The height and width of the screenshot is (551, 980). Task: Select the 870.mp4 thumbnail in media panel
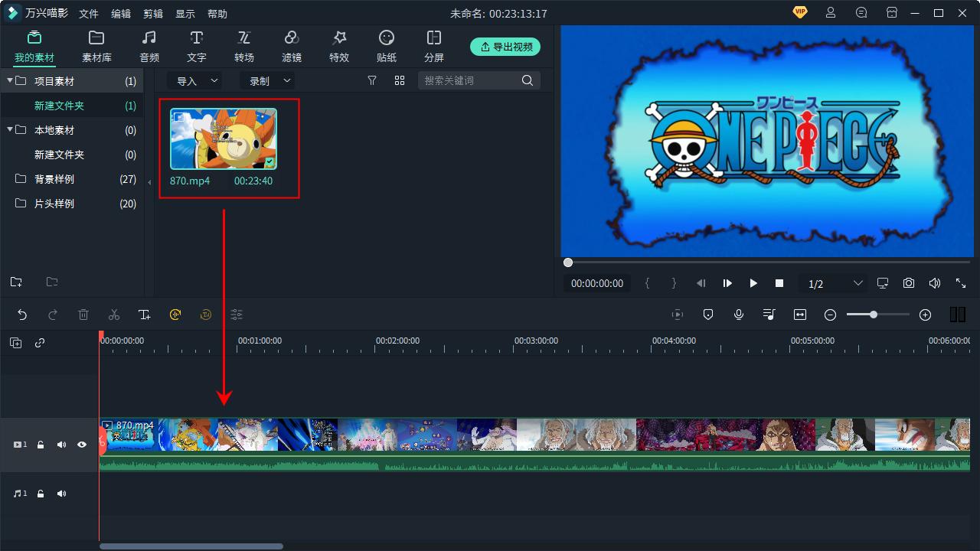tap(222, 138)
